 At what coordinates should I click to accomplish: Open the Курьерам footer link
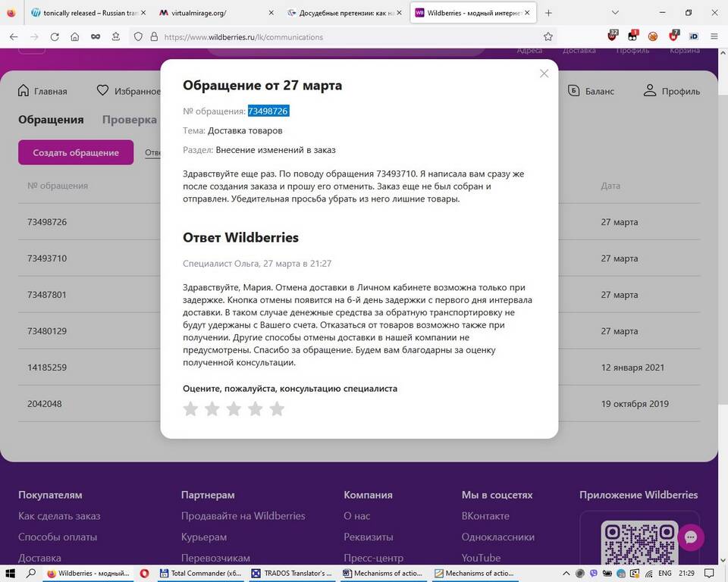point(204,537)
